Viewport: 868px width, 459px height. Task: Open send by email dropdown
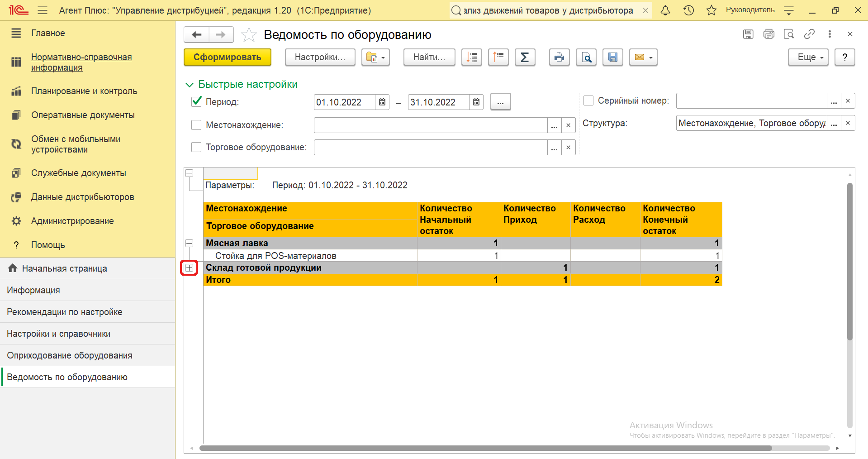tap(643, 57)
